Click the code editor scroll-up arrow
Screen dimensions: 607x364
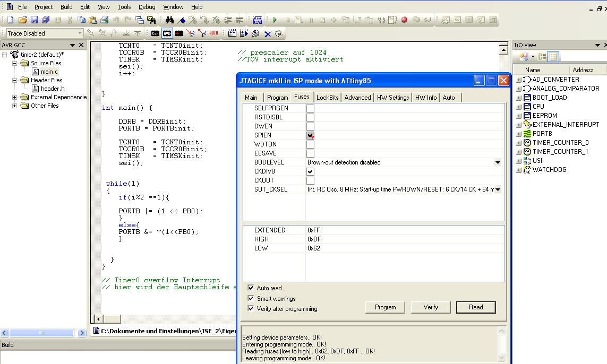pos(503,50)
